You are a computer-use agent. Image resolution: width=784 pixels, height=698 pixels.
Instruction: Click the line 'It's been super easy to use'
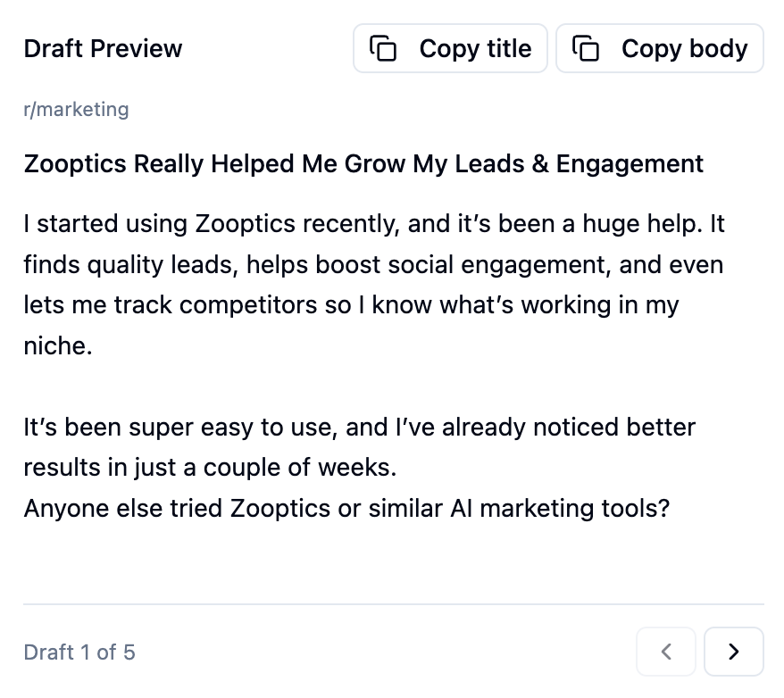(359, 427)
